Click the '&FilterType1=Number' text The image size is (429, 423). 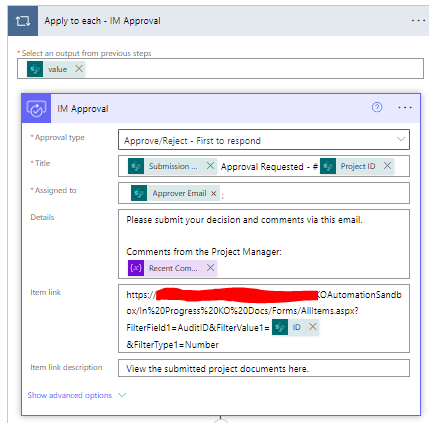coord(173,344)
